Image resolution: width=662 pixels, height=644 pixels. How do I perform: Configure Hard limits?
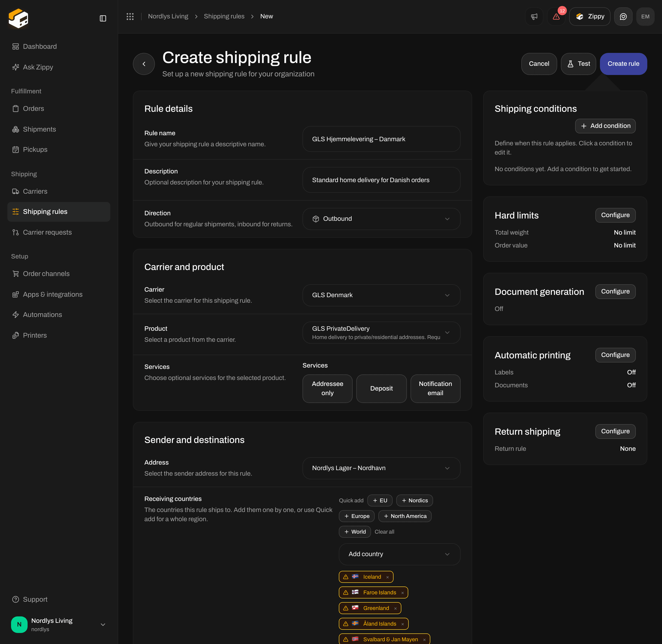click(x=615, y=215)
